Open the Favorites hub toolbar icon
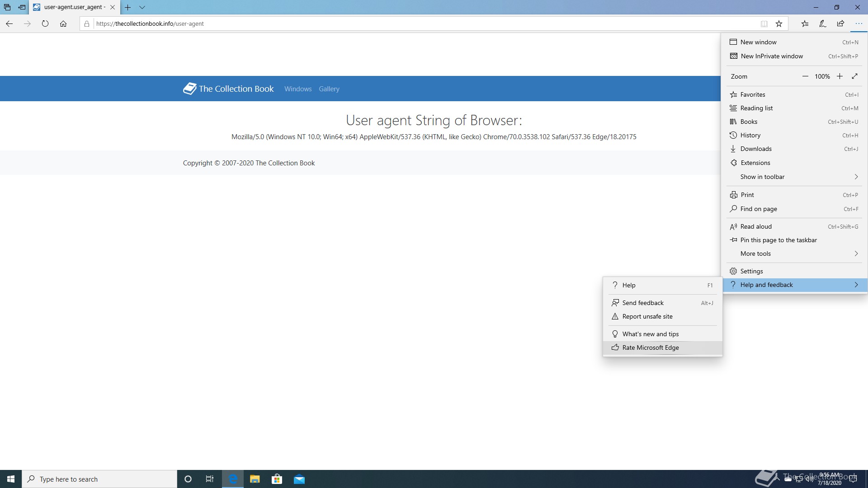The height and width of the screenshot is (488, 868). click(805, 23)
